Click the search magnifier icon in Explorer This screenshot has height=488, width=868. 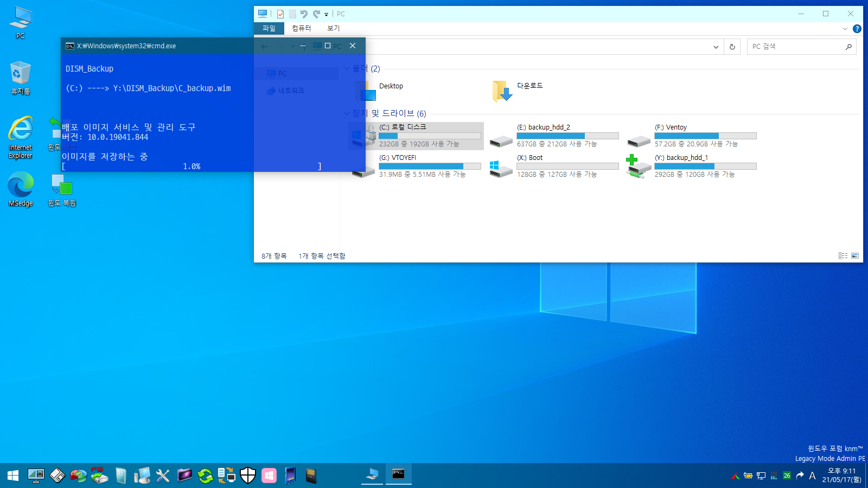click(x=848, y=47)
